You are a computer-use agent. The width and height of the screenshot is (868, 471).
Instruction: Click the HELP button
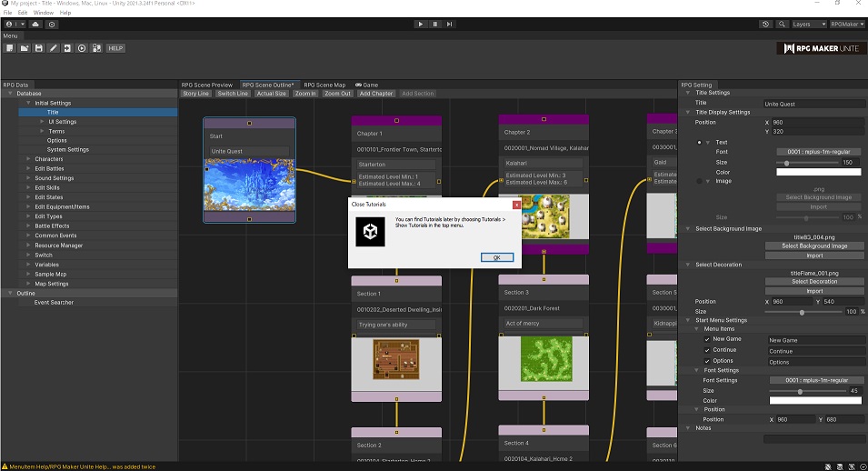[x=115, y=48]
